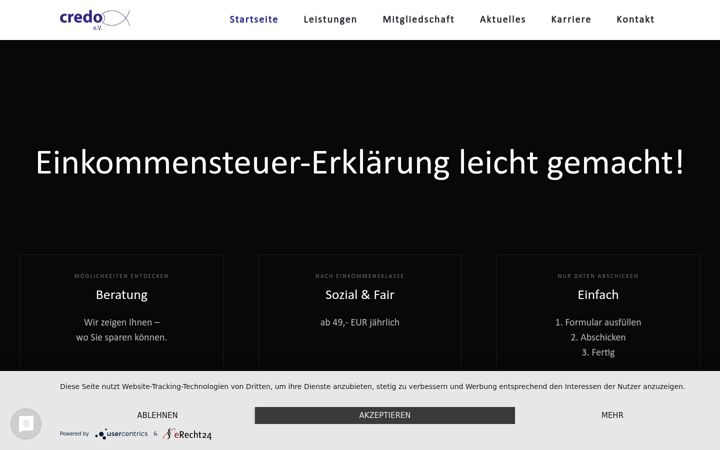Screen dimensions: 720x450
Task: Click the 'NUR DATEN ABSCHICKEN' label
Action: coord(598,276)
